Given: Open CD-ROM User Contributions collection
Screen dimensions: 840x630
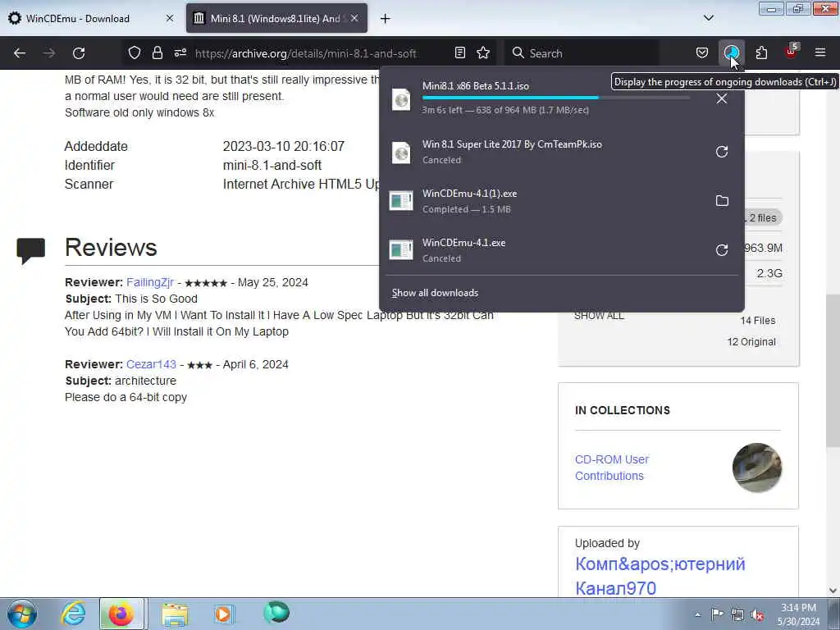Looking at the screenshot, I should tap(612, 468).
